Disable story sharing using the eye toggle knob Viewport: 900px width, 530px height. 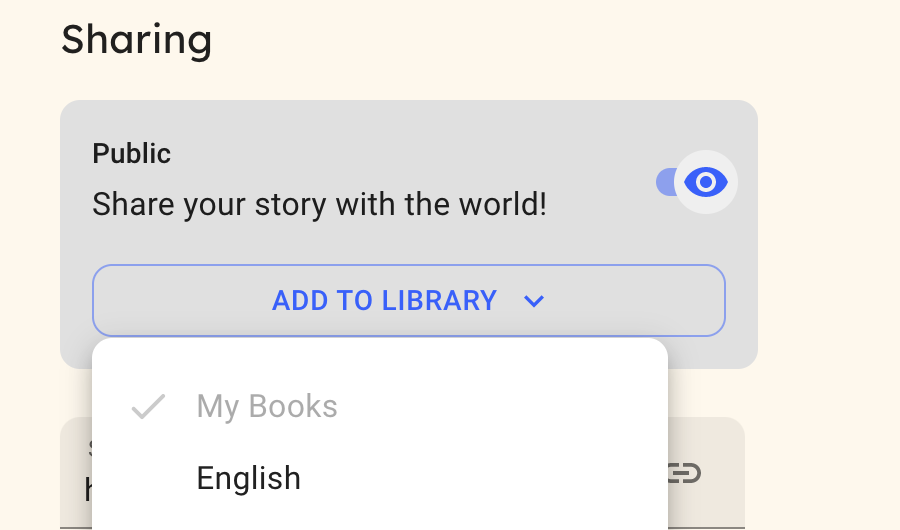(x=705, y=182)
